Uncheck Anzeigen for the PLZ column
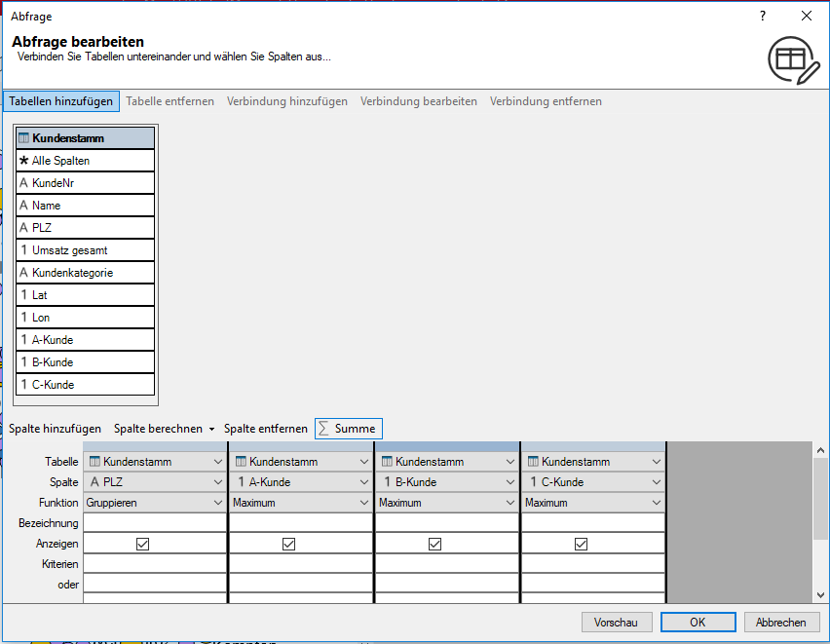Viewport: 830px width, 644px height. (x=142, y=544)
